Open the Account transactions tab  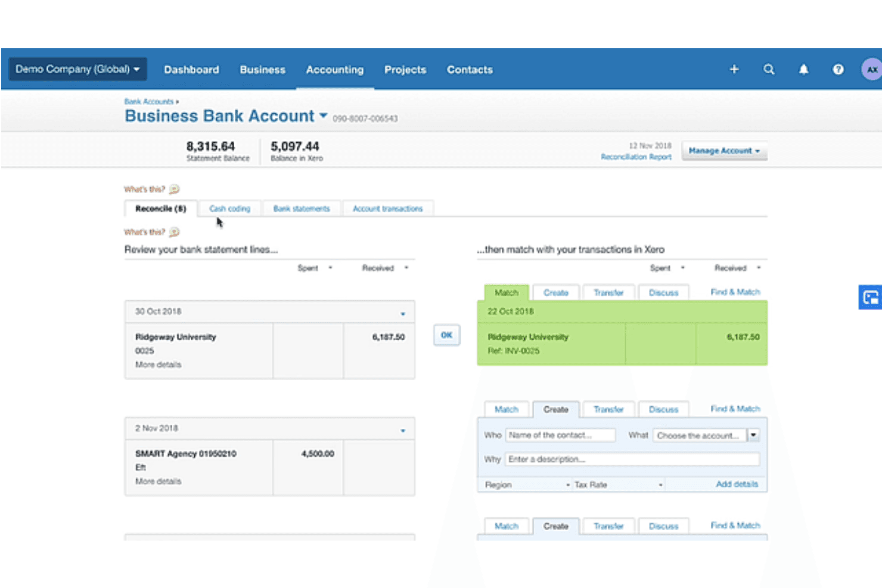(388, 209)
